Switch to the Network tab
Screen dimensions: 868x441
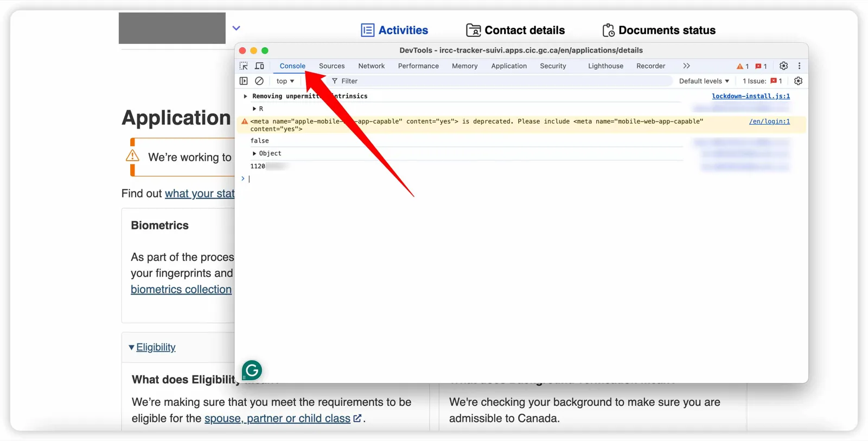(371, 66)
